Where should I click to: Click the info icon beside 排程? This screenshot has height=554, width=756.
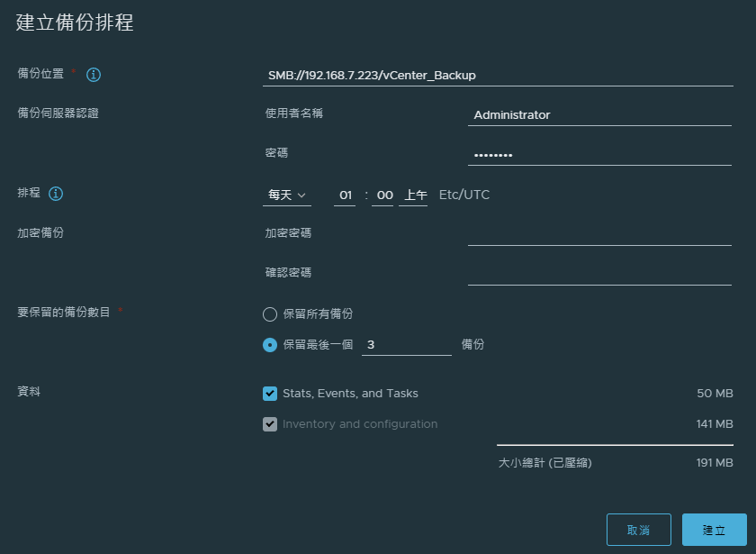point(56,194)
